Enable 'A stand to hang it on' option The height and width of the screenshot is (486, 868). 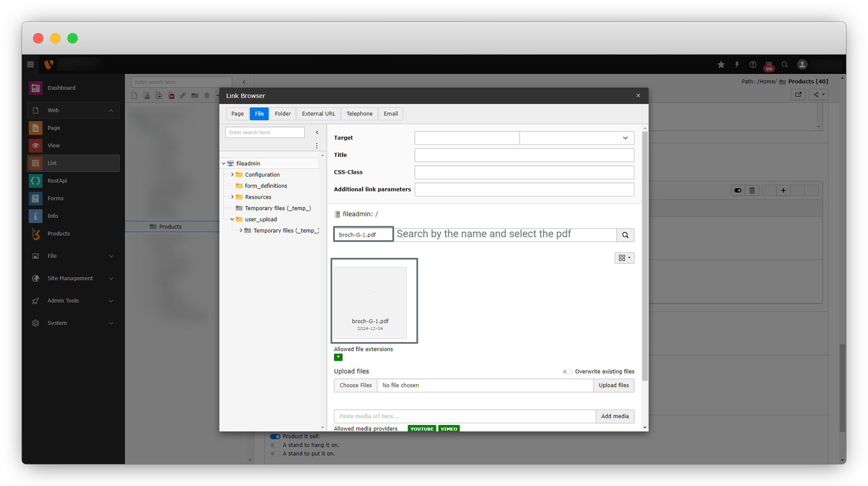tap(275, 445)
